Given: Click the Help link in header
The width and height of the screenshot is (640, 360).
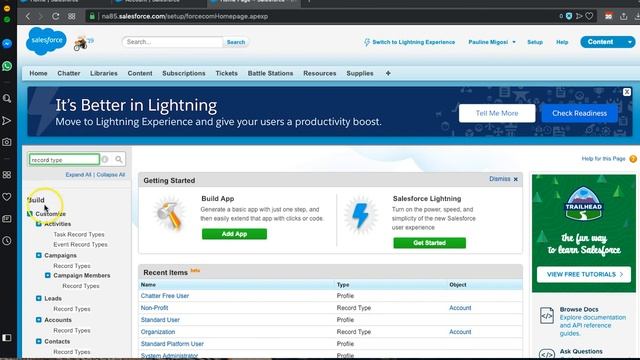Looking at the screenshot, I should (x=562, y=42).
